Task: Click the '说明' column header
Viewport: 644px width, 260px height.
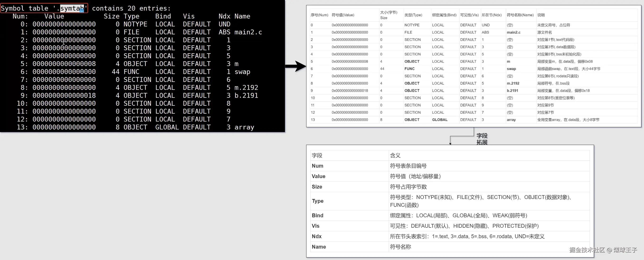Action: pyautogui.click(x=541, y=15)
